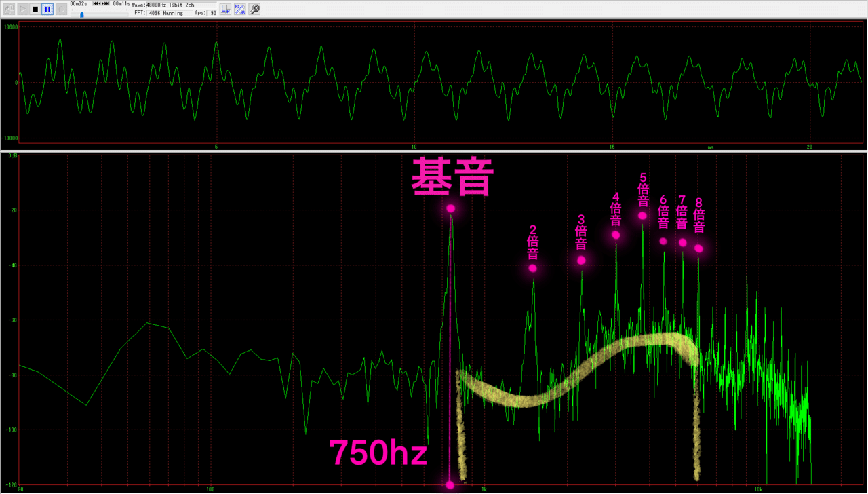868x494 pixels.
Task: Toggle the L/R channel display icon
Action: (x=226, y=9)
